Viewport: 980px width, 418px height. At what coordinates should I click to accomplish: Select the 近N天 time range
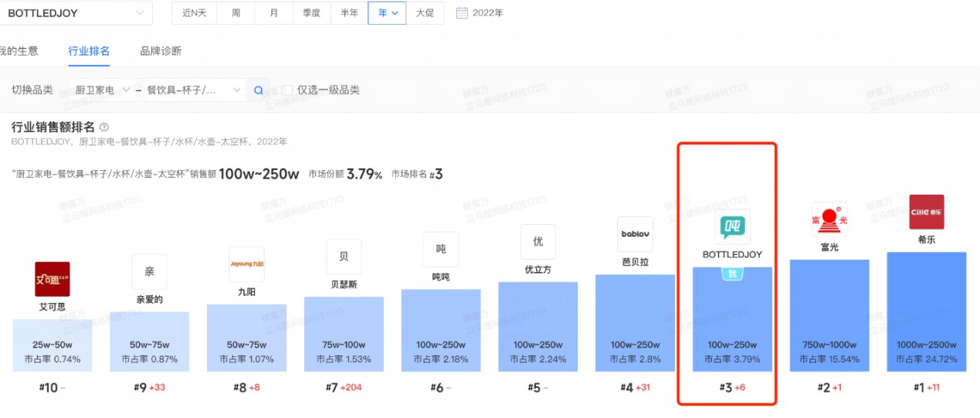(194, 13)
